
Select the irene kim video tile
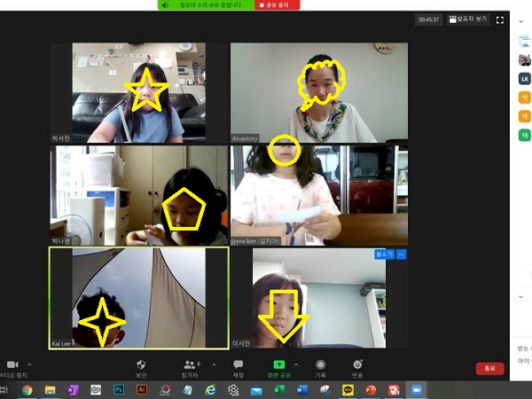click(x=319, y=196)
